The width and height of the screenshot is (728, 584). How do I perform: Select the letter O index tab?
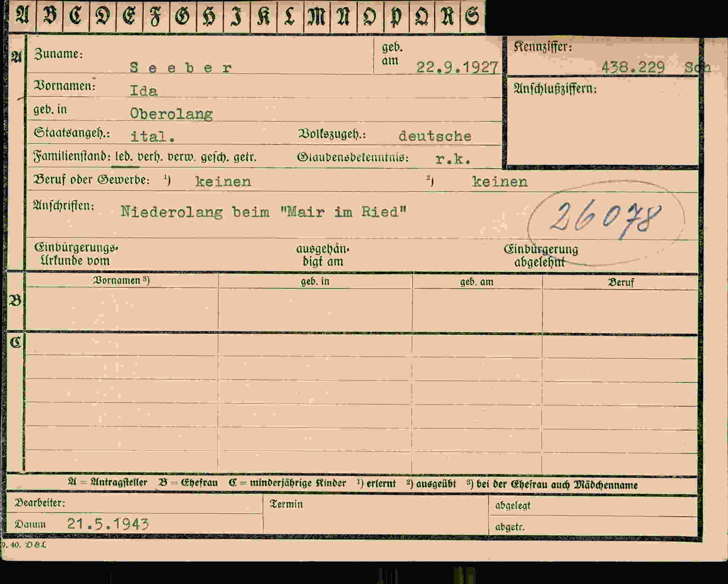pyautogui.click(x=370, y=16)
